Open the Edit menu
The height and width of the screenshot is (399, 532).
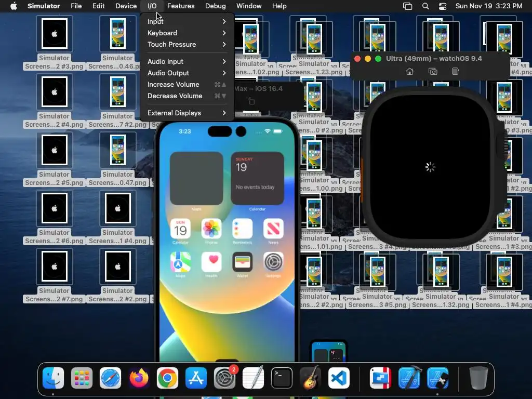coord(98,6)
